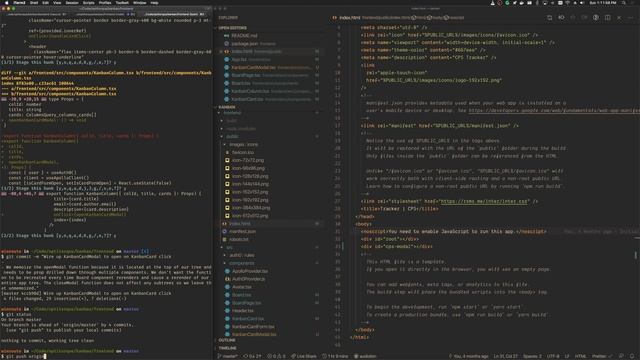Open favicon.ico file
The height and width of the screenshot is (360, 640).
pos(242,152)
